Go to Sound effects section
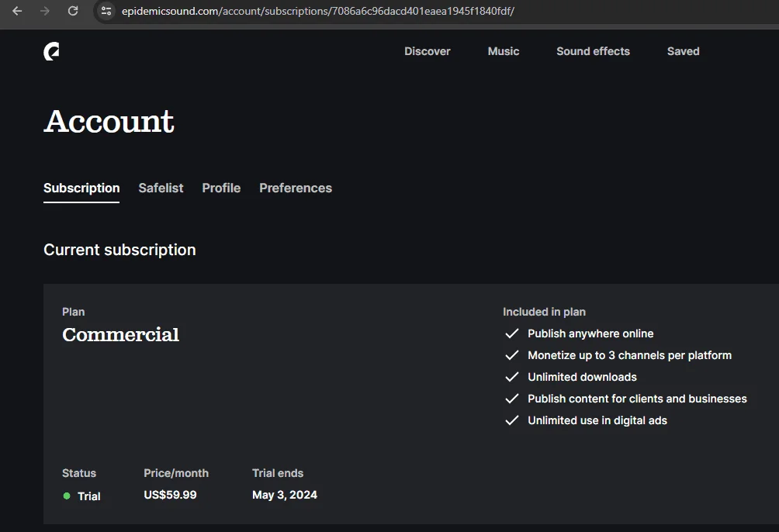The height and width of the screenshot is (532, 779). tap(593, 51)
